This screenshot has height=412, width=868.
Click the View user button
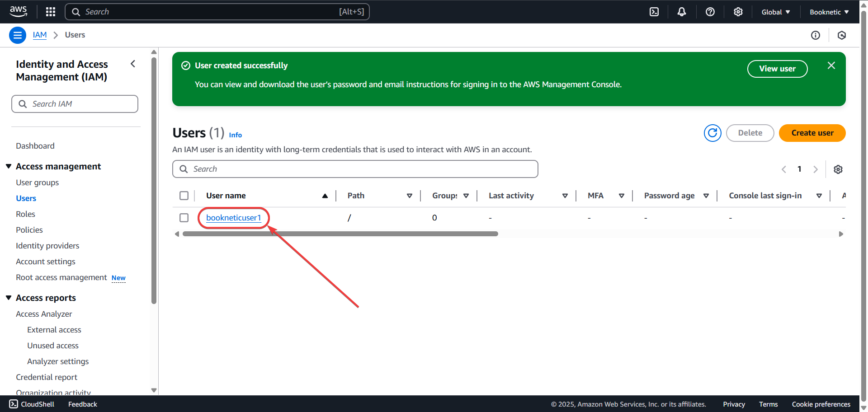click(778, 69)
